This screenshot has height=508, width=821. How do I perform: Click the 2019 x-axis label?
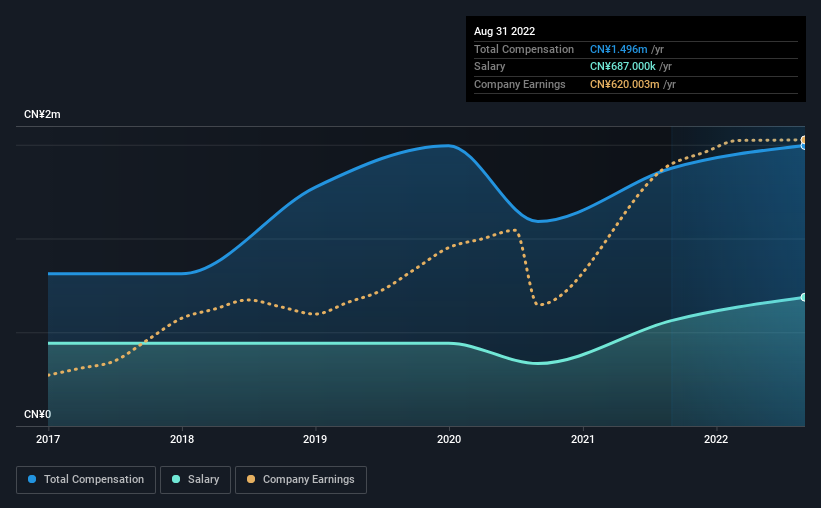pyautogui.click(x=315, y=439)
